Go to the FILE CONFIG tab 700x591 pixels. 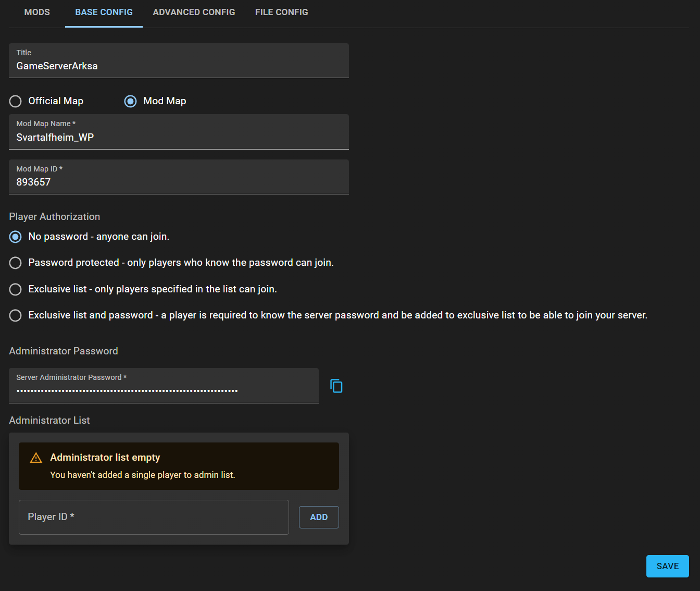pyautogui.click(x=281, y=12)
